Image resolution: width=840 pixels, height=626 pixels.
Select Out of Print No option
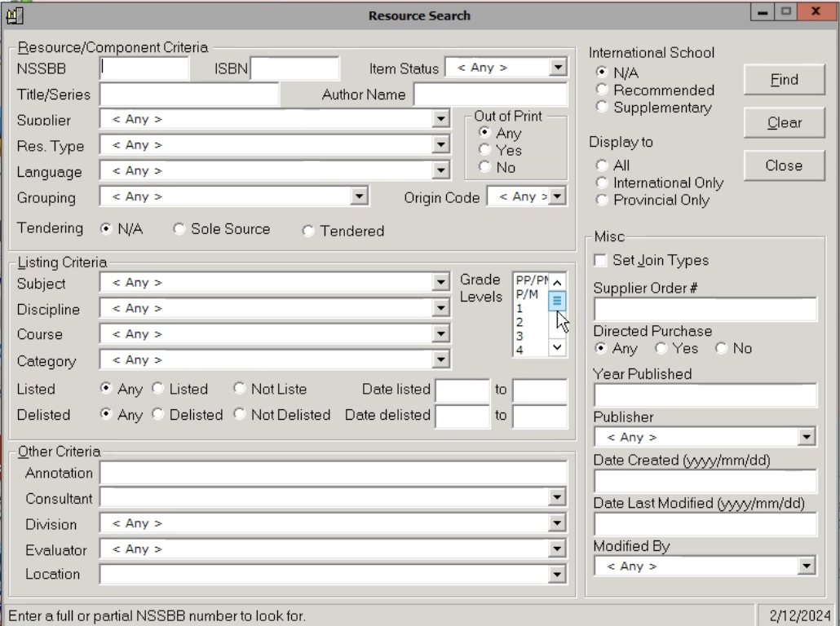[x=484, y=167]
